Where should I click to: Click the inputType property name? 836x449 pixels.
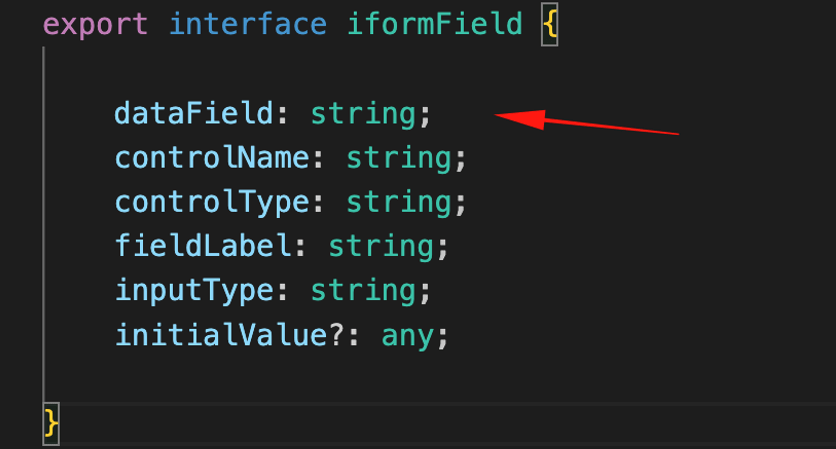coord(194,292)
